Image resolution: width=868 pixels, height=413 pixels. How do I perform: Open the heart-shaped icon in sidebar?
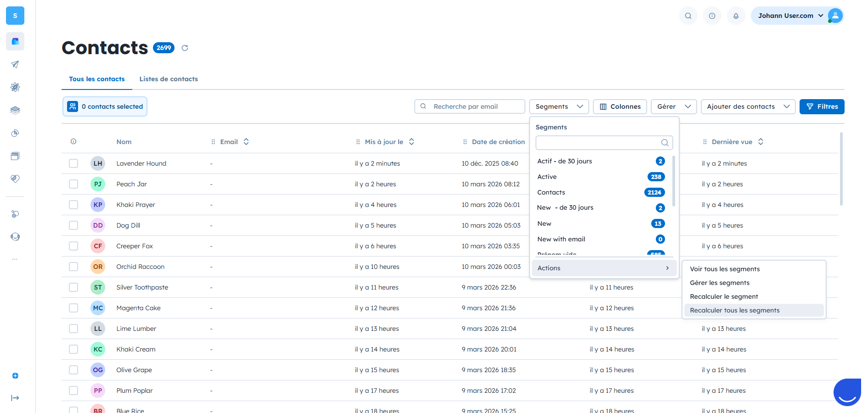[15, 179]
